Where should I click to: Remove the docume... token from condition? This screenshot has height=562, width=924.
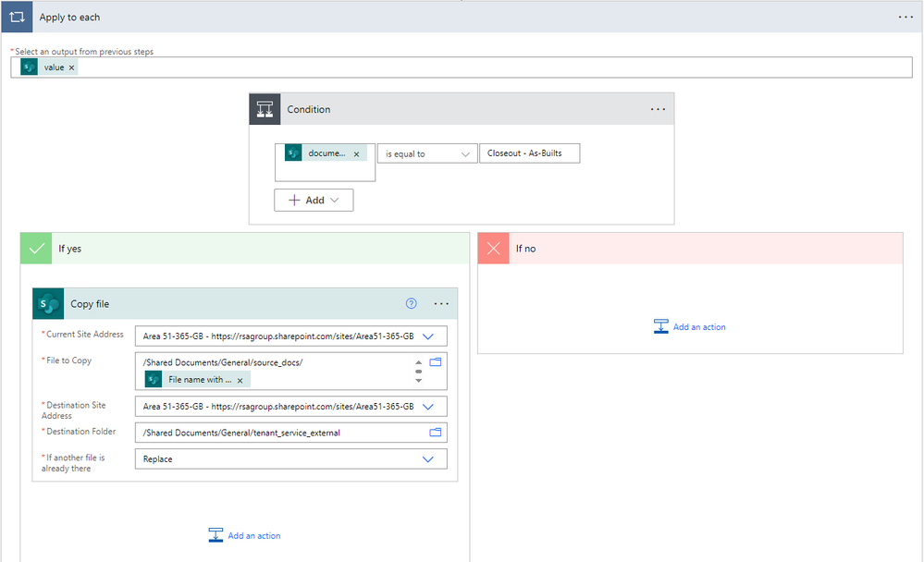pos(356,153)
